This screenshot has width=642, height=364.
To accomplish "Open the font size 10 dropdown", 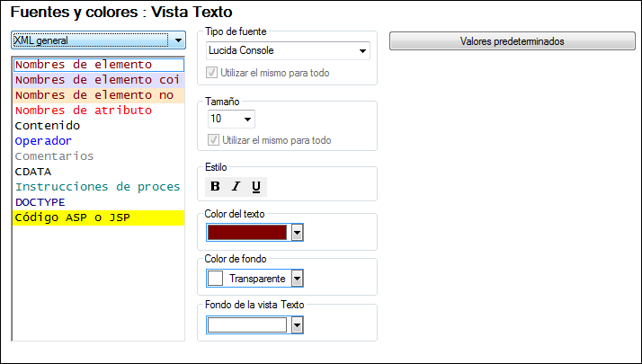I will [248, 119].
